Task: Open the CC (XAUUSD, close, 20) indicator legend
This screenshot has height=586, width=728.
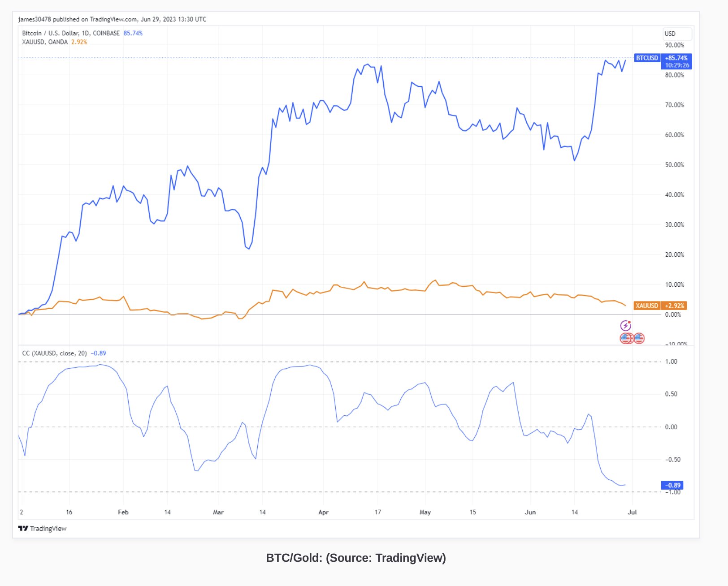Action: tap(55, 353)
